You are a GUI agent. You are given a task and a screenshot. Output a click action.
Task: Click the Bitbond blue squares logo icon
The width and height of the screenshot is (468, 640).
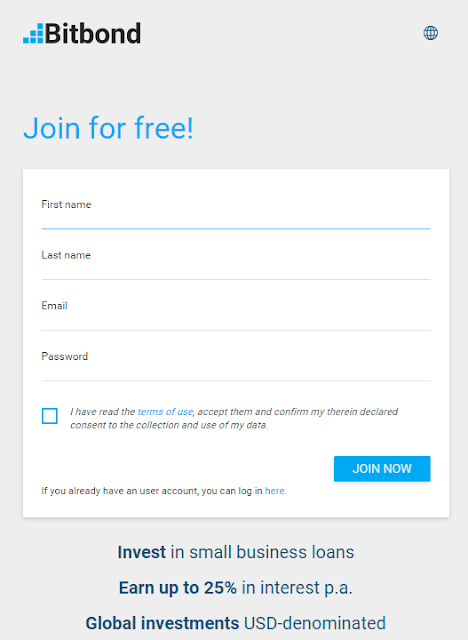point(33,33)
